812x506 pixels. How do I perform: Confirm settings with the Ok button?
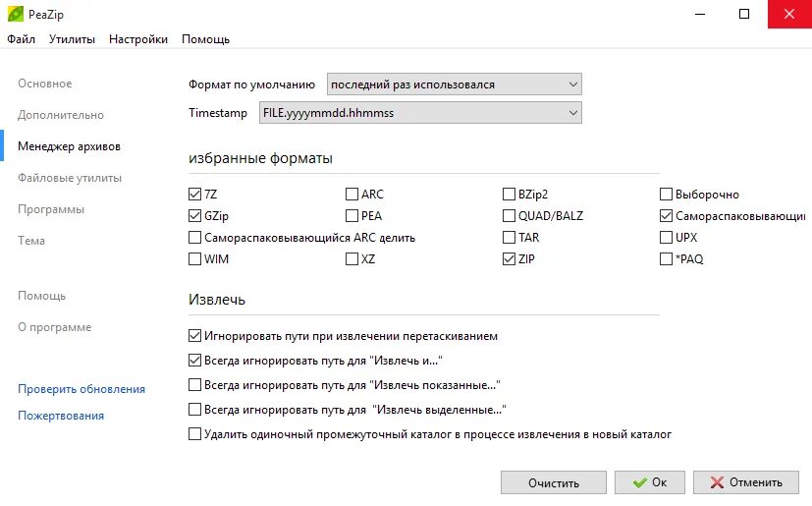click(650, 482)
